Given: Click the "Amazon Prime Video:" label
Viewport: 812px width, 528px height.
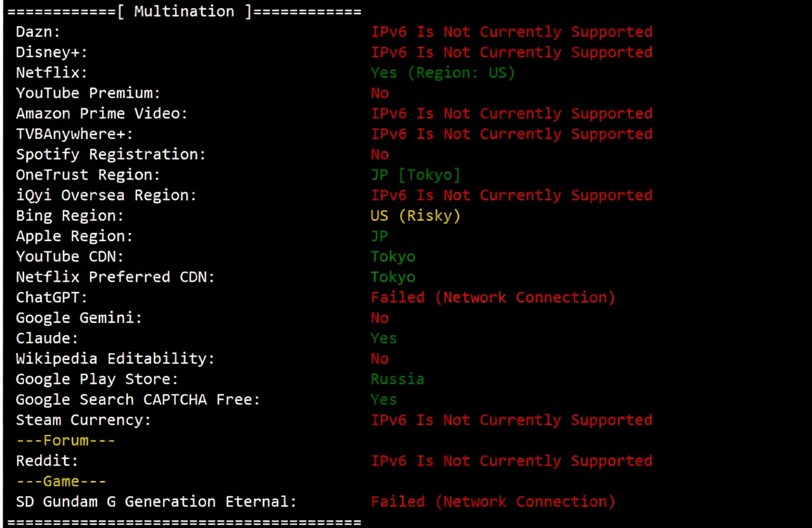Looking at the screenshot, I should (x=102, y=114).
